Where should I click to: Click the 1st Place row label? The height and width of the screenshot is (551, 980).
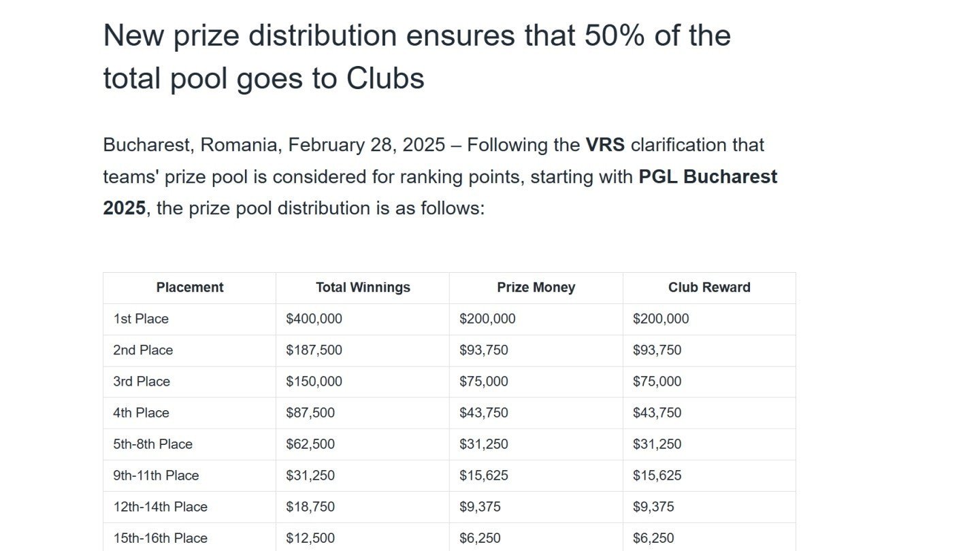coord(141,319)
